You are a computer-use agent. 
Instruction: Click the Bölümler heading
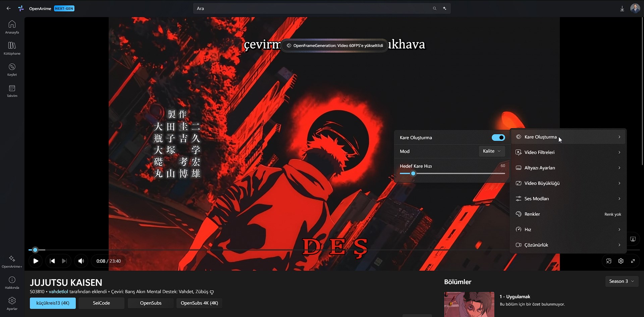(x=458, y=282)
